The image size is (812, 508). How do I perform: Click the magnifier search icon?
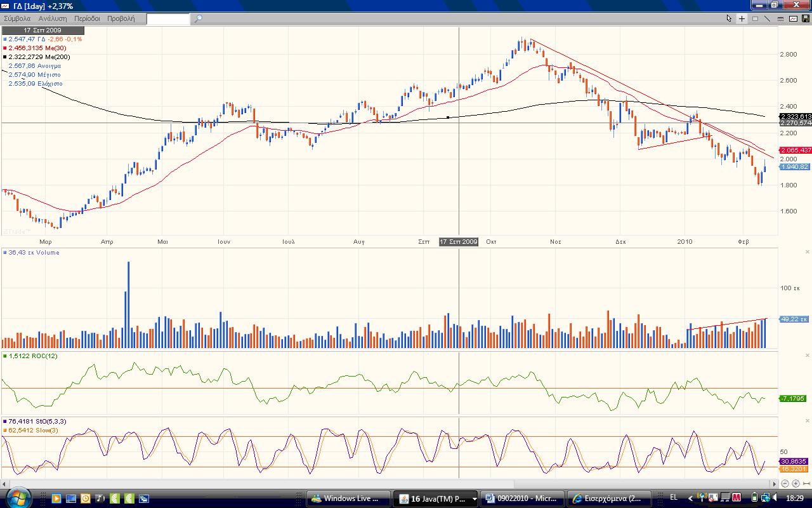198,19
